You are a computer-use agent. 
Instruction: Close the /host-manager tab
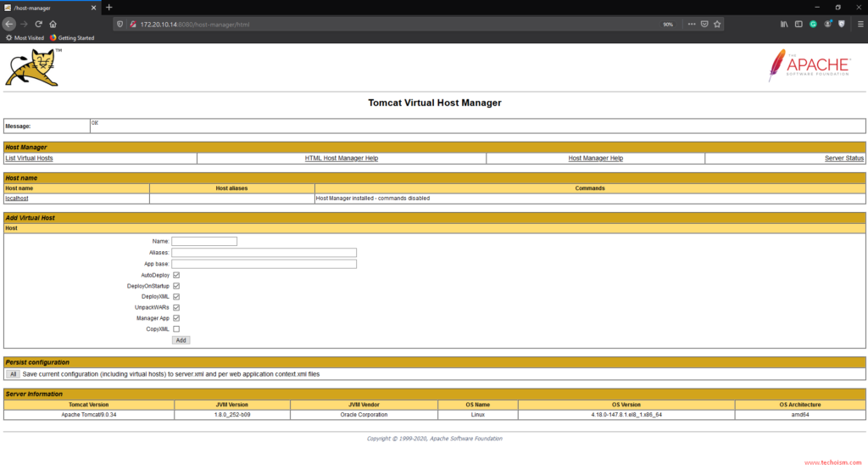93,8
